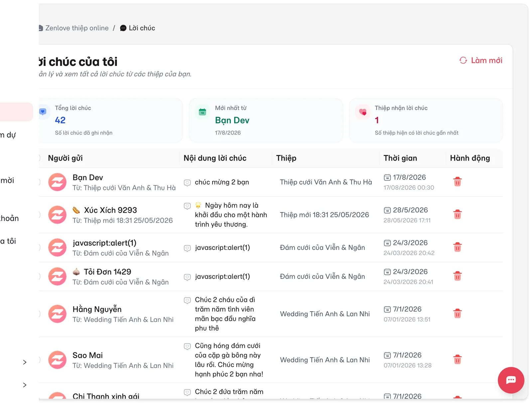Open the floating chat support bubble
This screenshot has width=532, height=403.
[511, 380]
